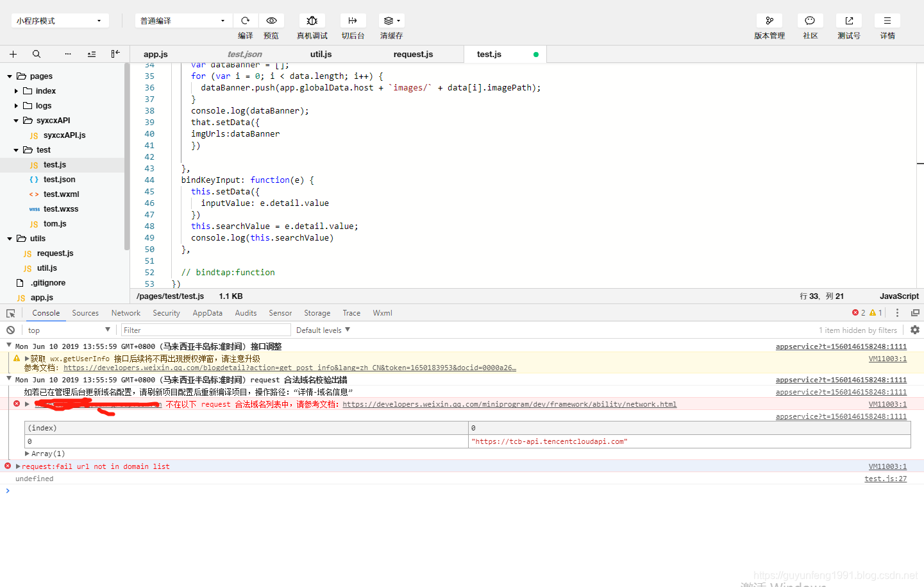This screenshot has height=587, width=924.
Task: Open console settings gear icon
Action: point(915,330)
